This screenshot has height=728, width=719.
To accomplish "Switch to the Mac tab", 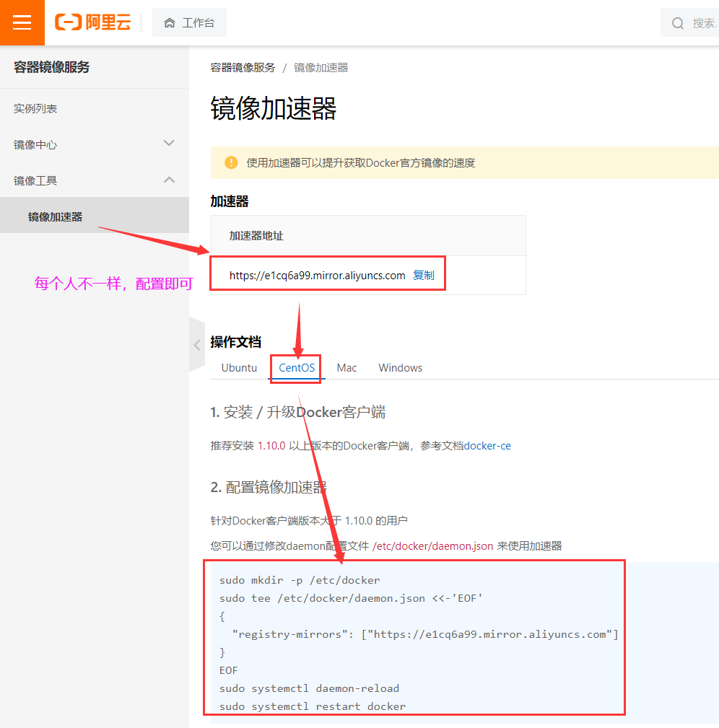I will tap(347, 368).
